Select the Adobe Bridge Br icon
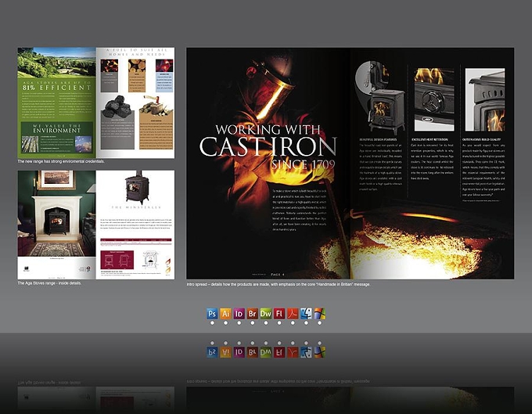The image size is (532, 414). pos(253,314)
